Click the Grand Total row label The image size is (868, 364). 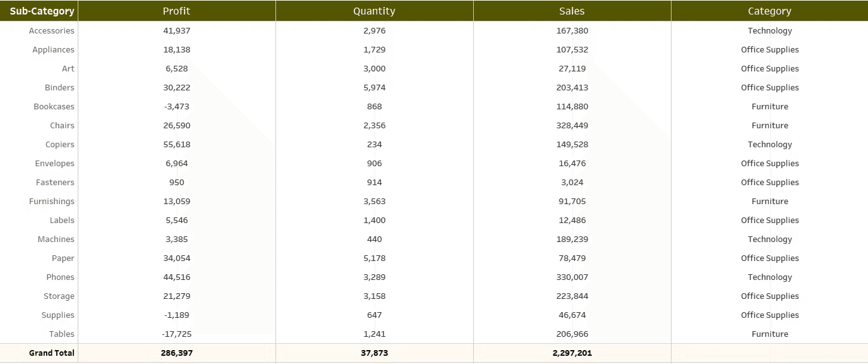tap(52, 353)
